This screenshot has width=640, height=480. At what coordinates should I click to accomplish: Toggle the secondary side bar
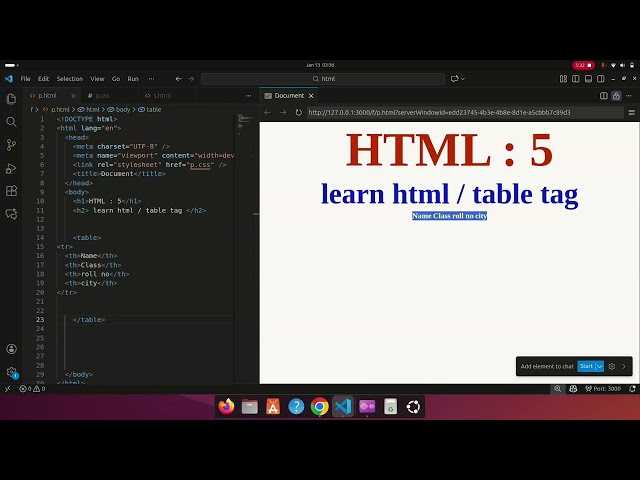pos(600,79)
